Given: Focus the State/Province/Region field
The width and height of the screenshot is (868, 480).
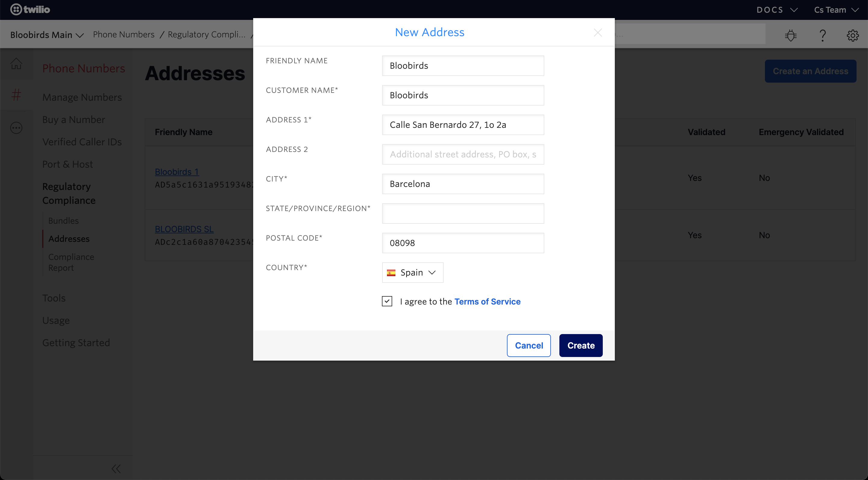Looking at the screenshot, I should pos(463,213).
